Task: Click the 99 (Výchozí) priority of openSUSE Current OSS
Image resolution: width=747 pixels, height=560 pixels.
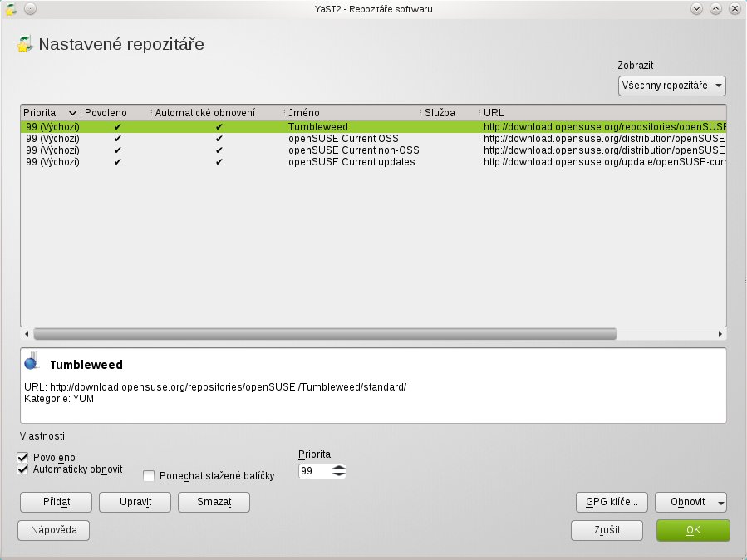Action: (52, 139)
